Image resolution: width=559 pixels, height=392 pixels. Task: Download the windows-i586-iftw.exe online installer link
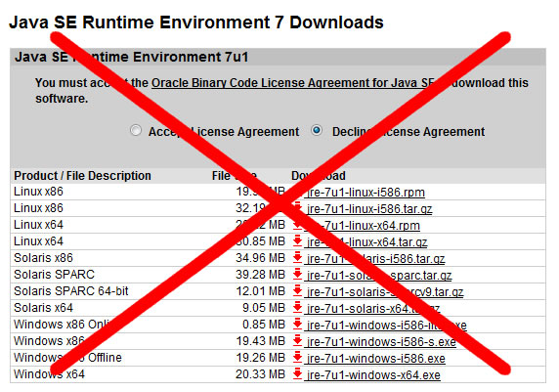(387, 326)
